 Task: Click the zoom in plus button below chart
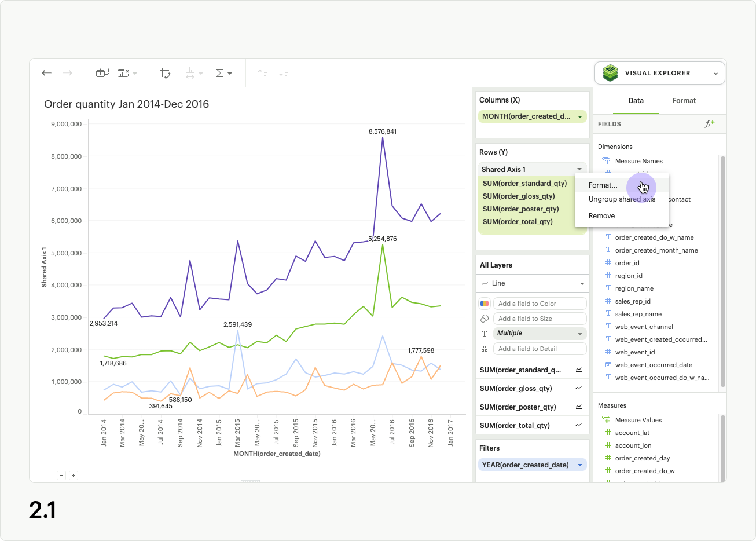74,476
